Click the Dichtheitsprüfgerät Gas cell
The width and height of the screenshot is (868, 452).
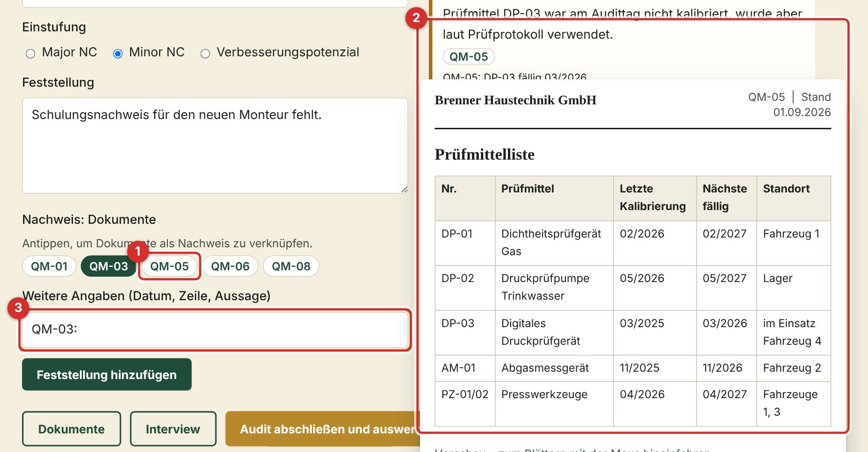click(554, 243)
